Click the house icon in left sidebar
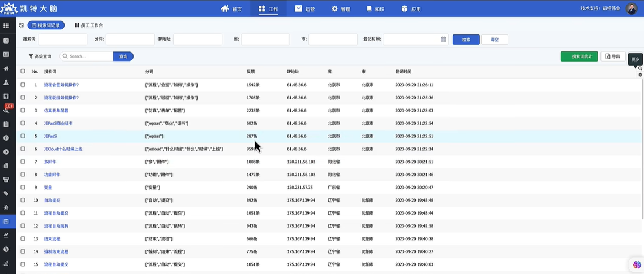644x274 pixels. [x=6, y=68]
